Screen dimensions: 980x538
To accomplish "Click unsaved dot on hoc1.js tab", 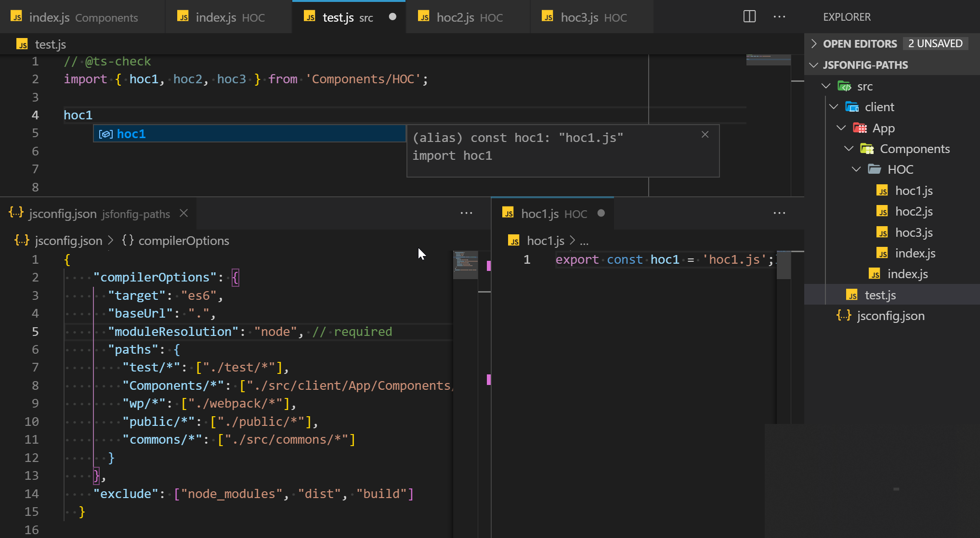I will 601,213.
